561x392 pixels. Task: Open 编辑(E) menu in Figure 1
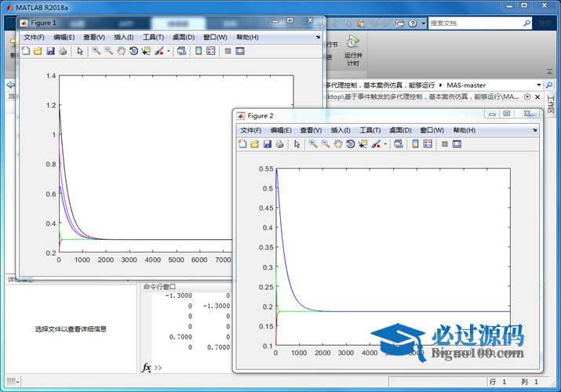click(64, 37)
